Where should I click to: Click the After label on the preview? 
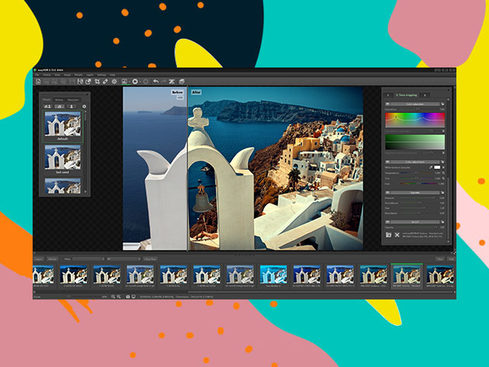click(x=196, y=92)
